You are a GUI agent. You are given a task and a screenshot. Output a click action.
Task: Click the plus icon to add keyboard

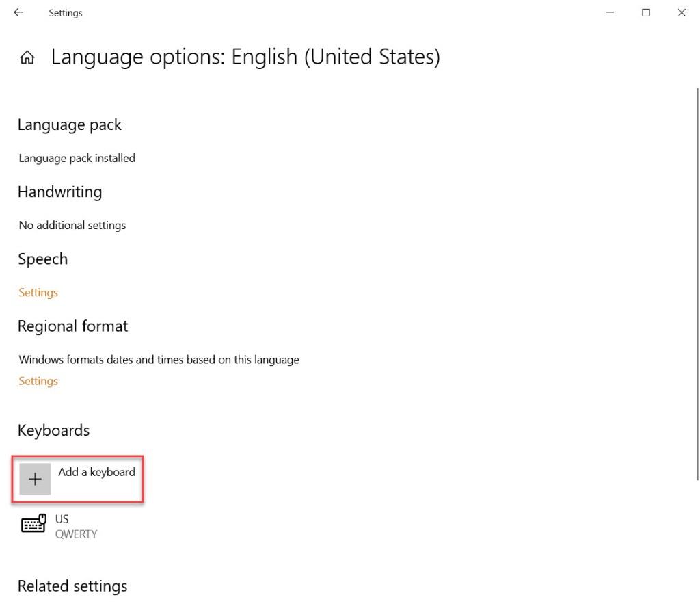(35, 479)
